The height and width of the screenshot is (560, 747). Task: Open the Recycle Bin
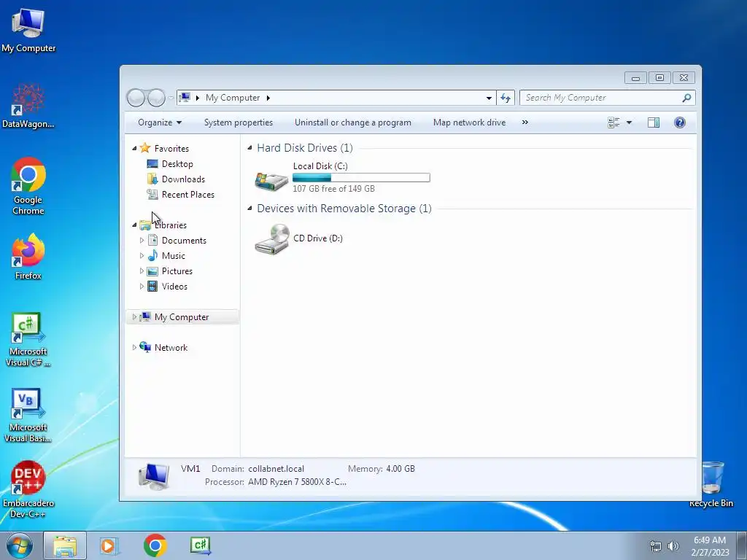(711, 484)
